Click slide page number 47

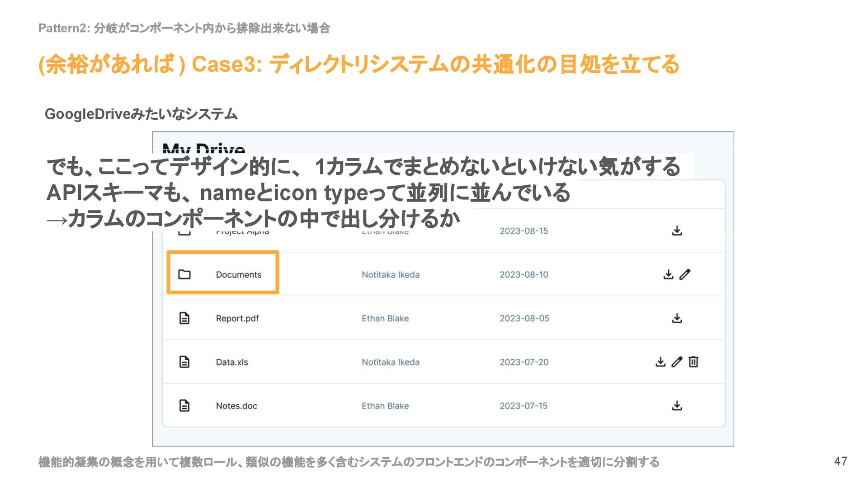point(840,461)
